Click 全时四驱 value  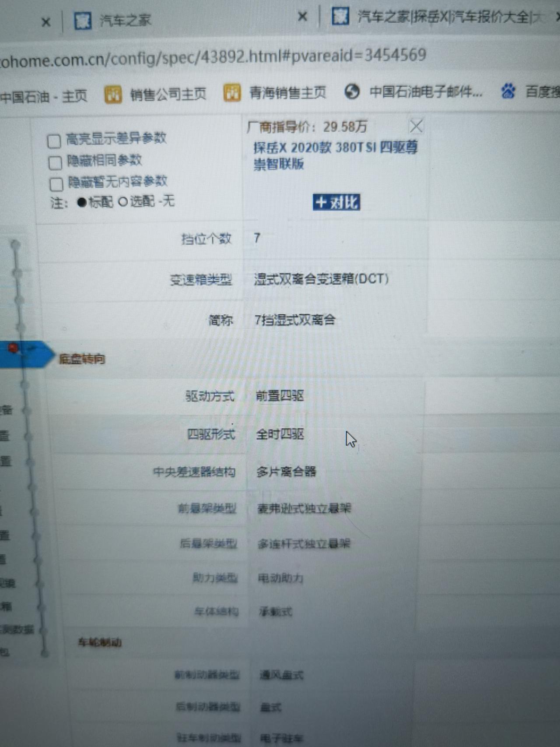point(280,434)
